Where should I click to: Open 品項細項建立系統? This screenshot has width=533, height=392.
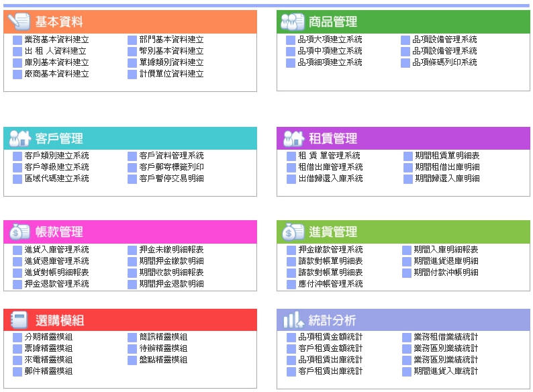[x=330, y=62]
